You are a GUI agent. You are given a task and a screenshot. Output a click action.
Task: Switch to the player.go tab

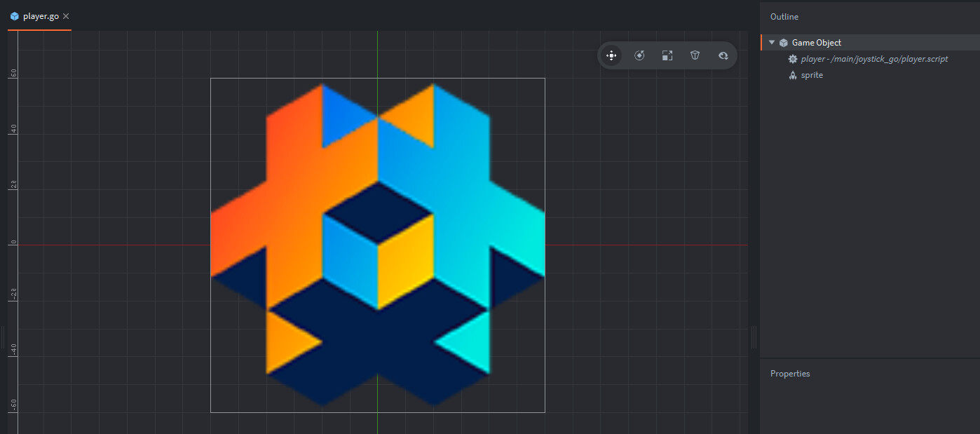tap(40, 16)
